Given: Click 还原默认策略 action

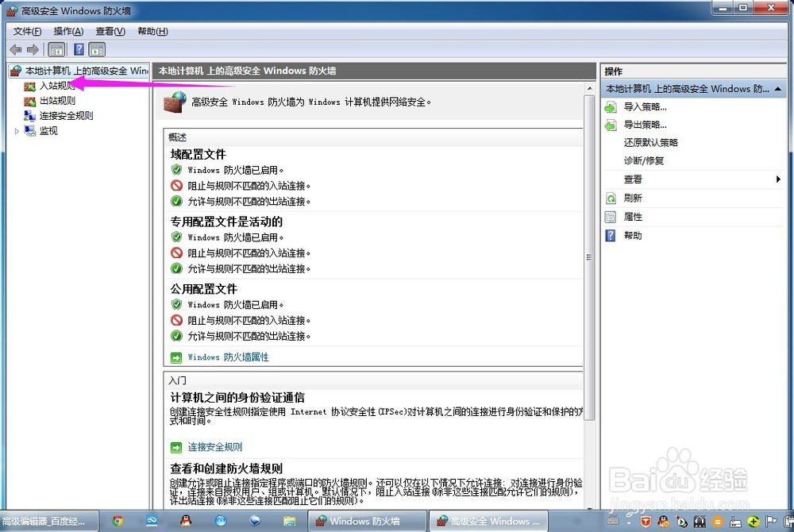Looking at the screenshot, I should (x=651, y=143).
